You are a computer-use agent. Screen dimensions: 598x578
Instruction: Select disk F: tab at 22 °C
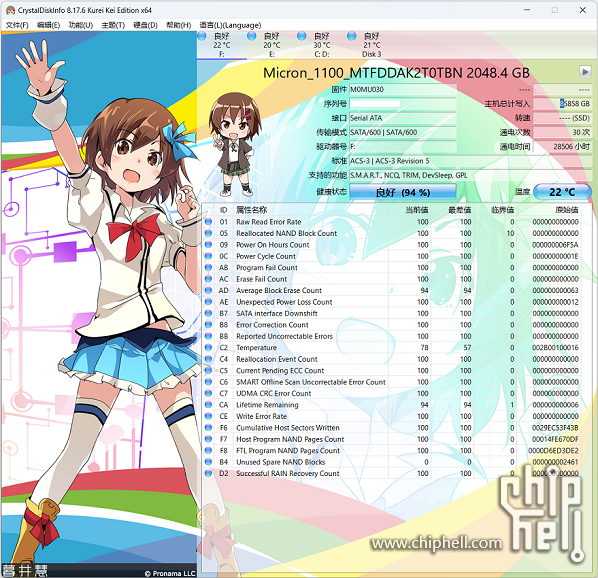click(x=222, y=45)
